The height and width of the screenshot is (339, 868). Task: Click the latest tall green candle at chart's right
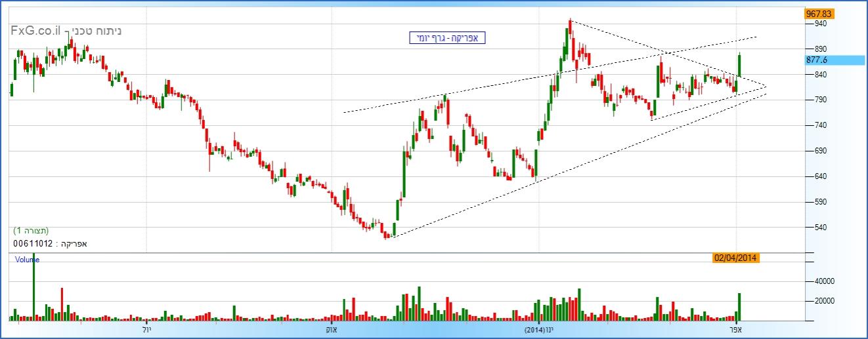[x=739, y=66]
